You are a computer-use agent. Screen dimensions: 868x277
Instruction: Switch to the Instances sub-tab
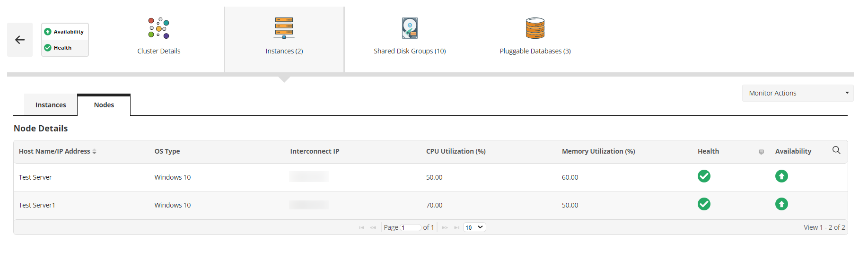[51, 105]
